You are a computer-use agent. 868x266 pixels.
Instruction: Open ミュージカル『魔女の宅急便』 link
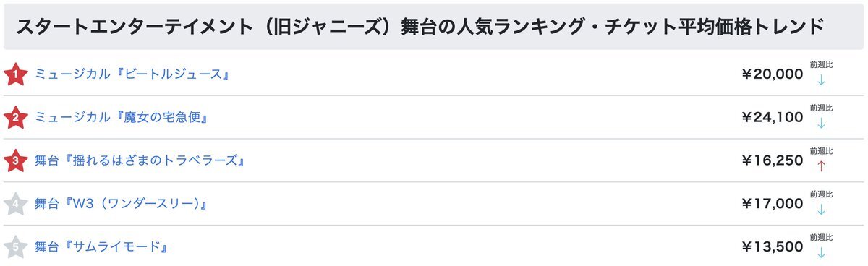[122, 117]
